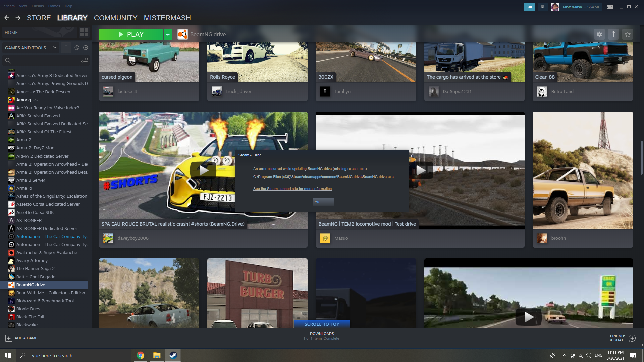Add BeamNG.drive to favorites star
The image size is (644, 362).
(x=628, y=34)
